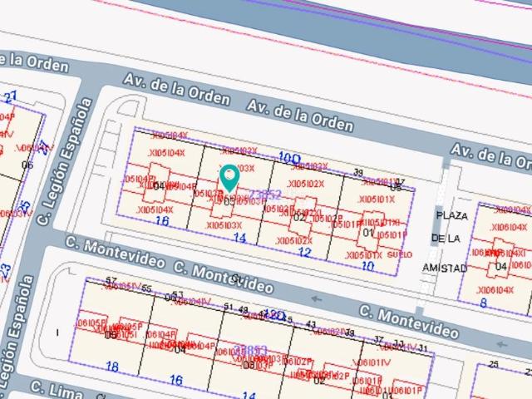Image resolution: width=532 pixels, height=399 pixels.
Task: Click the blue 12D label
Action: point(274,315)
